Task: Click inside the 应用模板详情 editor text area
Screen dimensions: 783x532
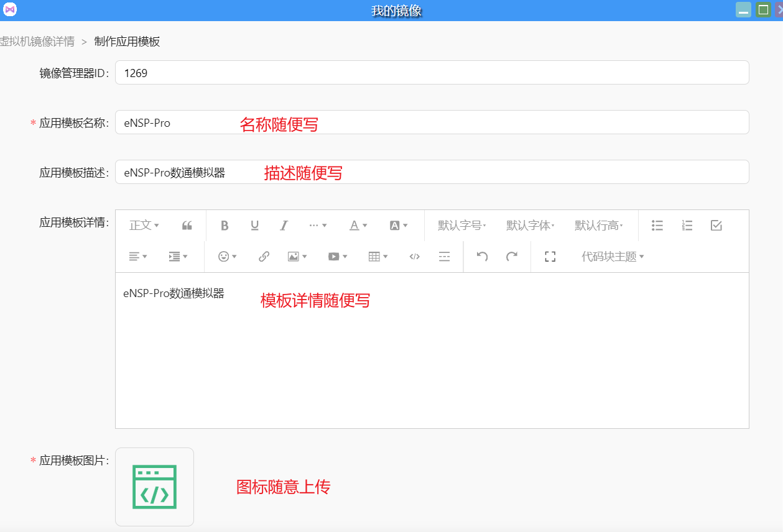Action: click(432, 351)
